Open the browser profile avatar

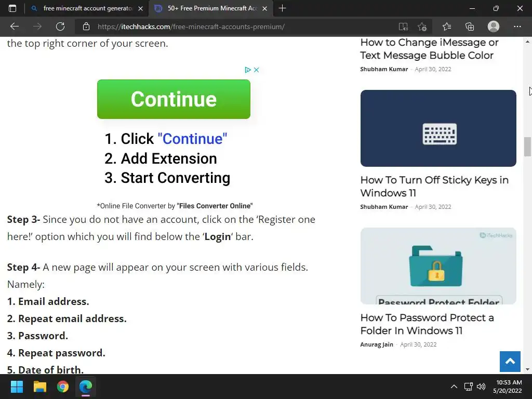tap(494, 26)
